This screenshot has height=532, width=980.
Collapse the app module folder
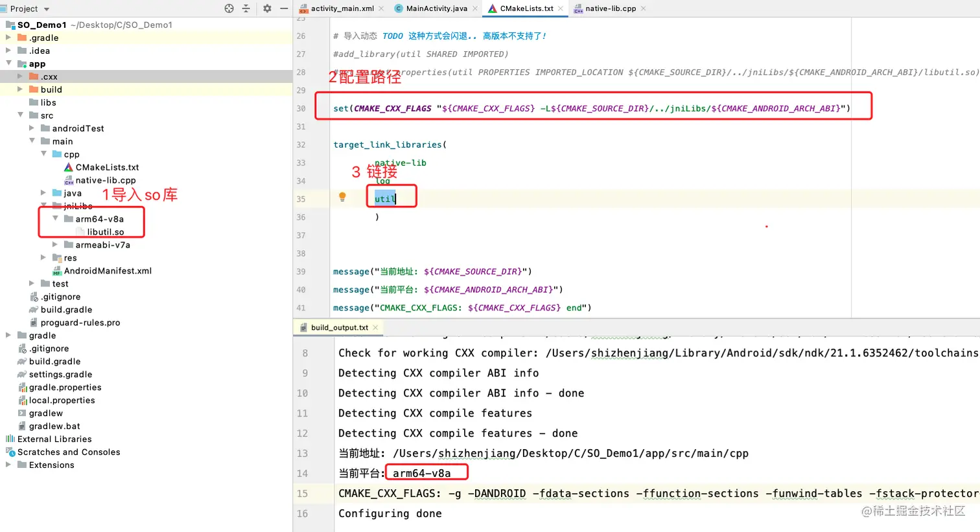tap(8, 64)
